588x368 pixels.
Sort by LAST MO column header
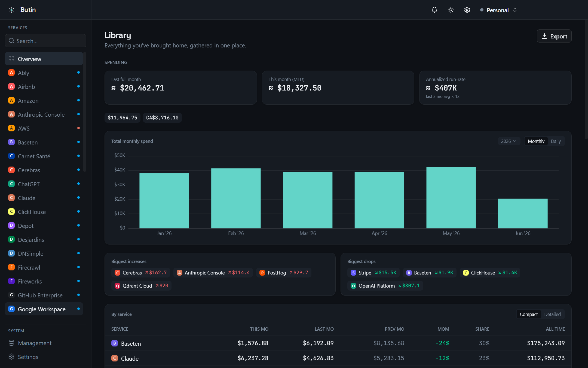tap(324, 329)
